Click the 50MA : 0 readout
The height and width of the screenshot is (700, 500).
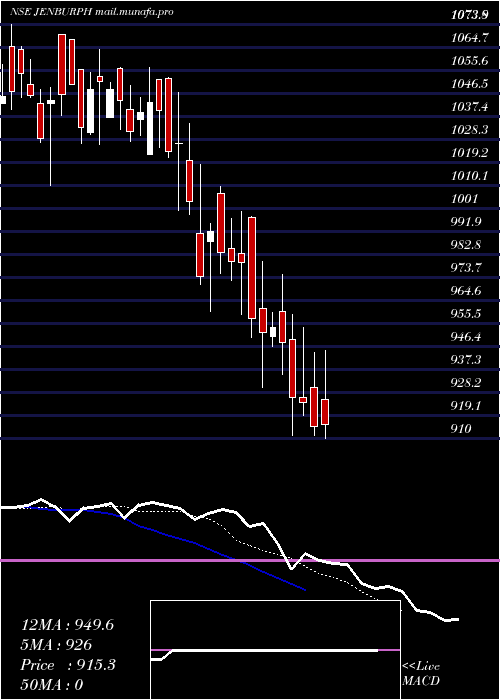(x=52, y=685)
